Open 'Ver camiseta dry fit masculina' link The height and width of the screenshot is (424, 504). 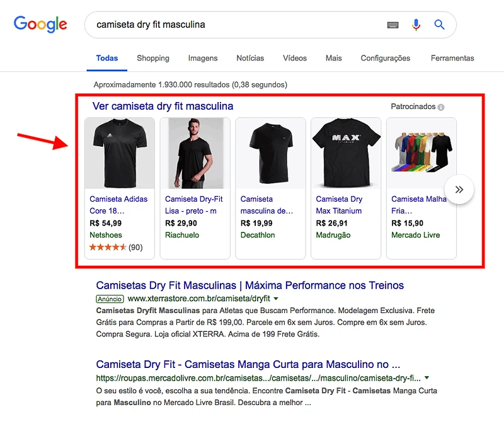click(163, 106)
